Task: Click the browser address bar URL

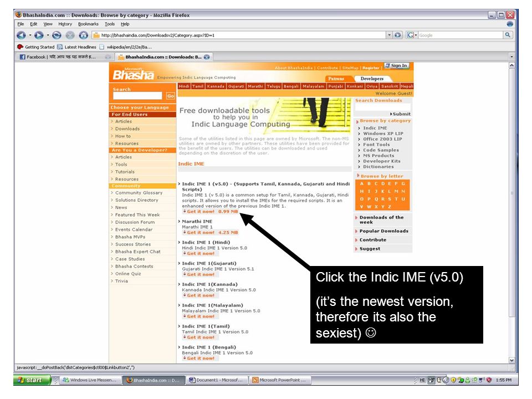Action: click(238, 35)
